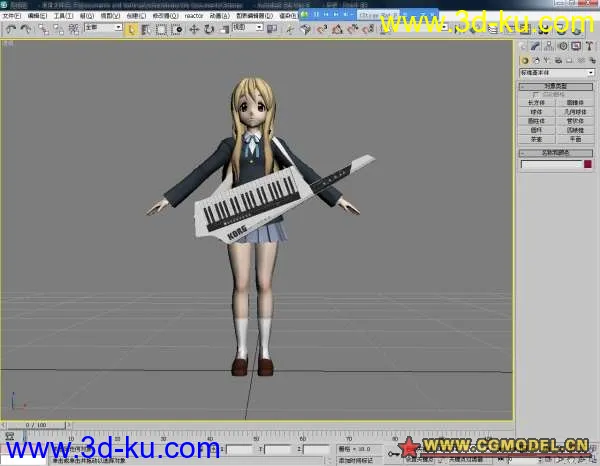Click the Select and Manipulate icon
Image resolution: width=600 pixels, height=466 pixels.
tap(290, 29)
